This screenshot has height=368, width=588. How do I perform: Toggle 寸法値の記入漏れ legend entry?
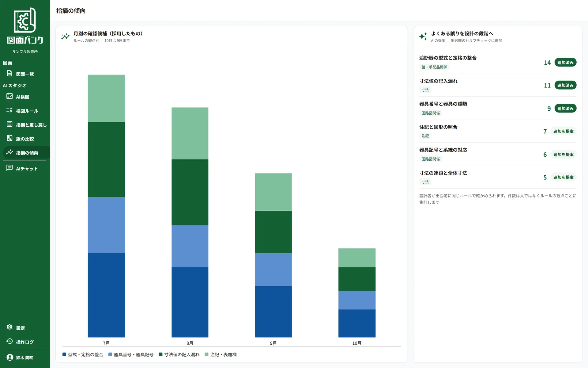pyautogui.click(x=179, y=355)
